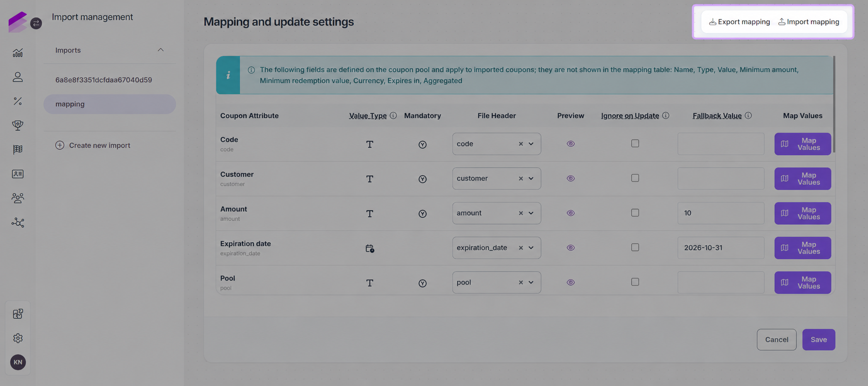868x386 pixels.
Task: Click the Save button
Action: coord(819,340)
